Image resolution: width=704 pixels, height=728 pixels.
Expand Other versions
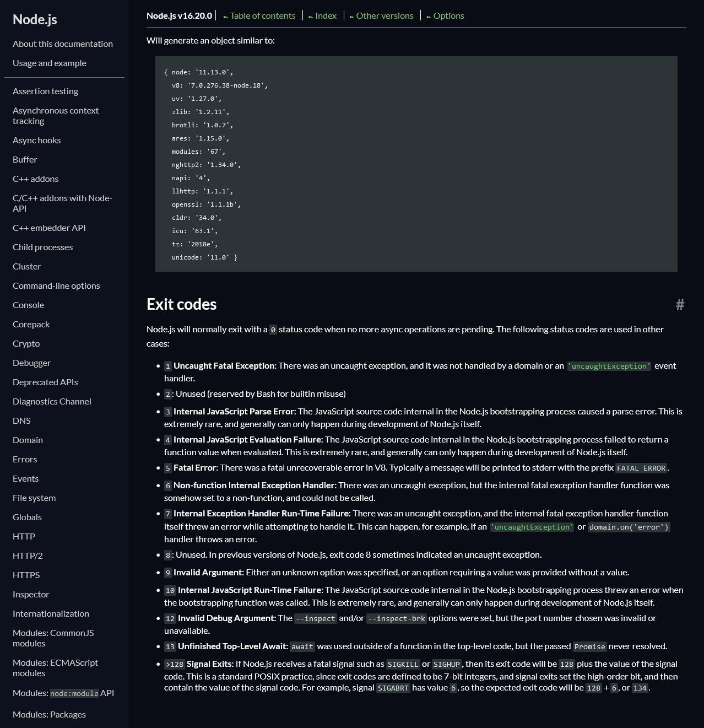click(385, 15)
